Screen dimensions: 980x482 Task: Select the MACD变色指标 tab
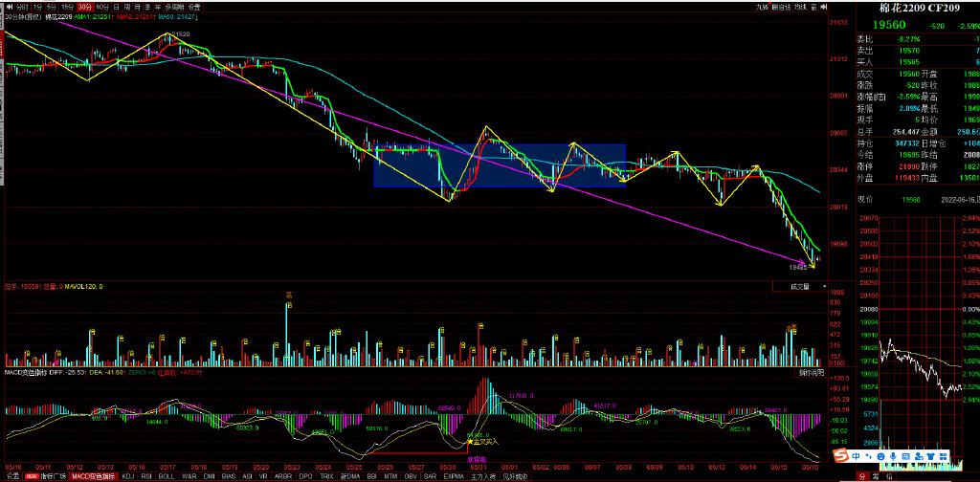[x=93, y=476]
